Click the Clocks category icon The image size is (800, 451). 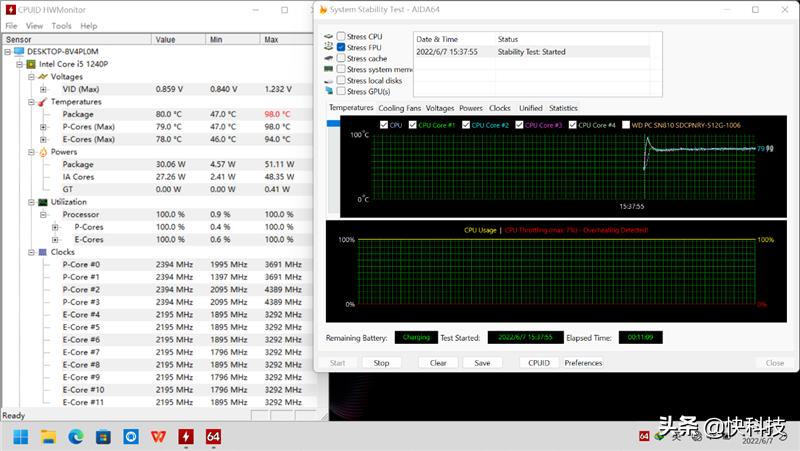tap(43, 252)
